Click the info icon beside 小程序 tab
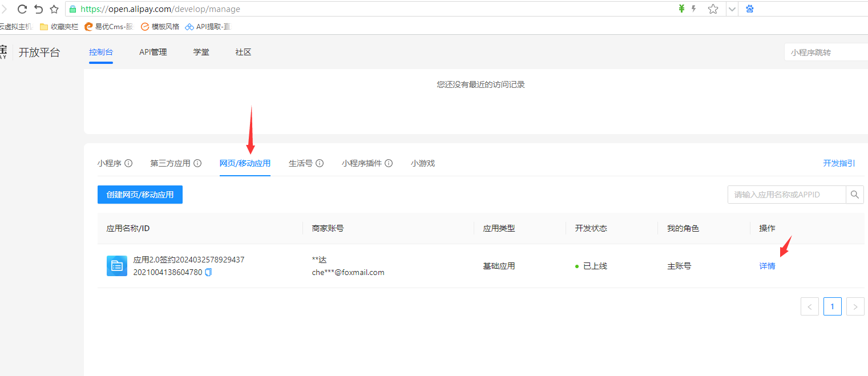The width and height of the screenshot is (868, 376). 128,163
